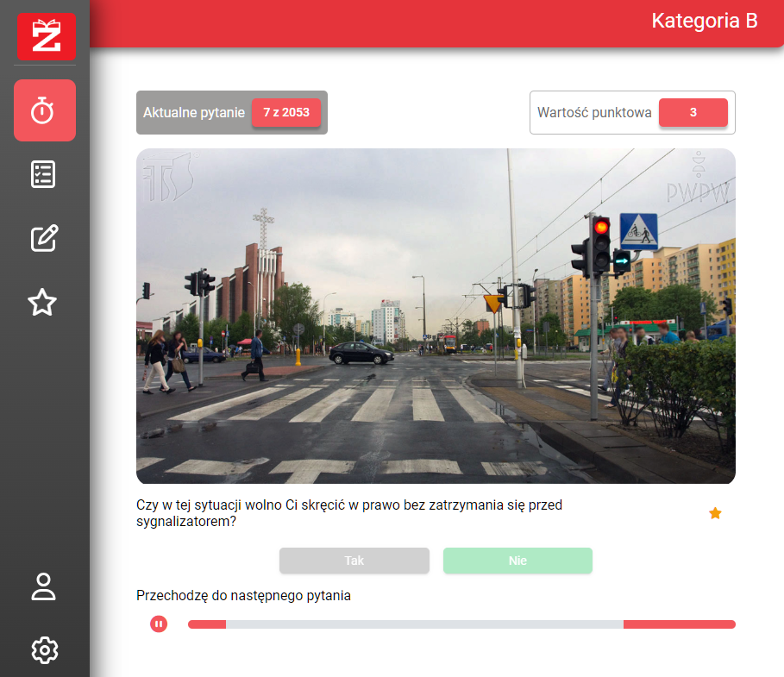Answer Tak to the question

[354, 561]
